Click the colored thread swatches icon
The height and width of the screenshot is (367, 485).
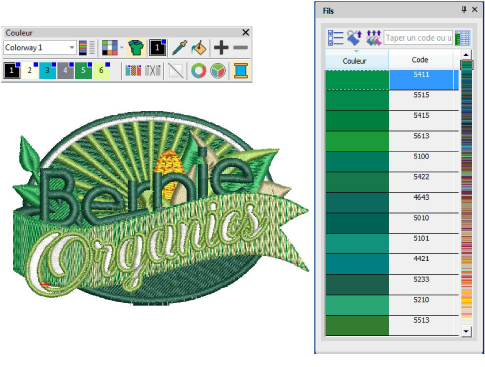pos(133,70)
